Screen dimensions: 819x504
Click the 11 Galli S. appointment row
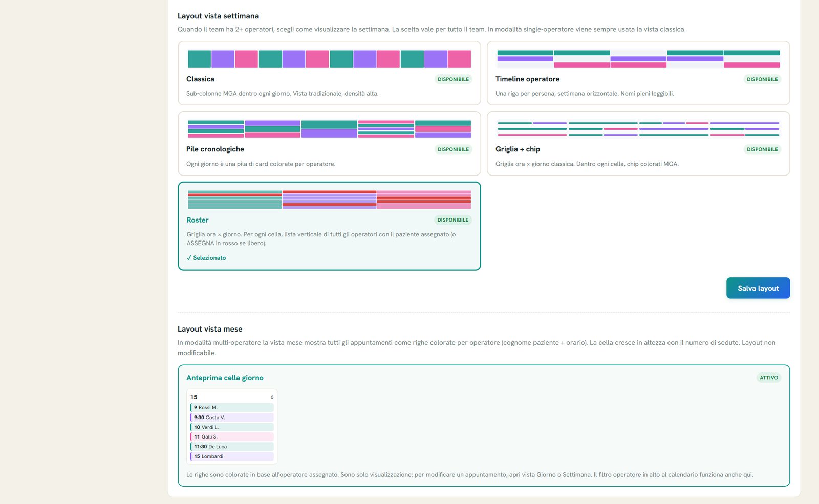pos(232,437)
